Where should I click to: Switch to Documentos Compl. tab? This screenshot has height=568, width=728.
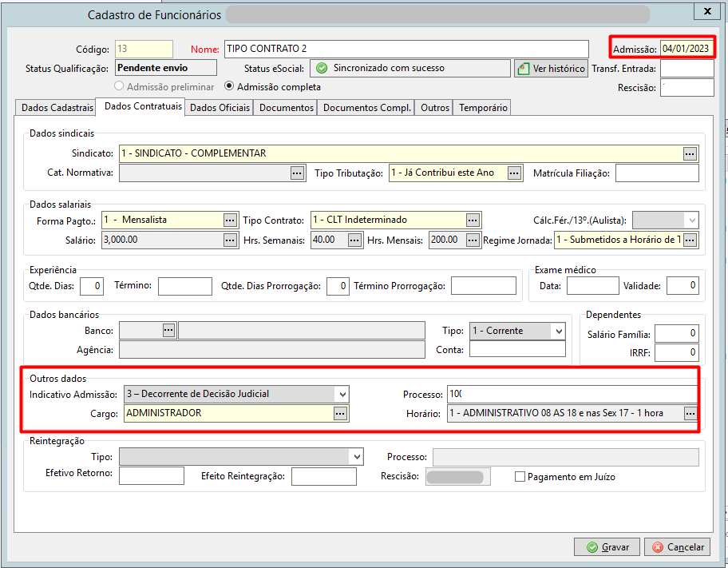tap(366, 108)
